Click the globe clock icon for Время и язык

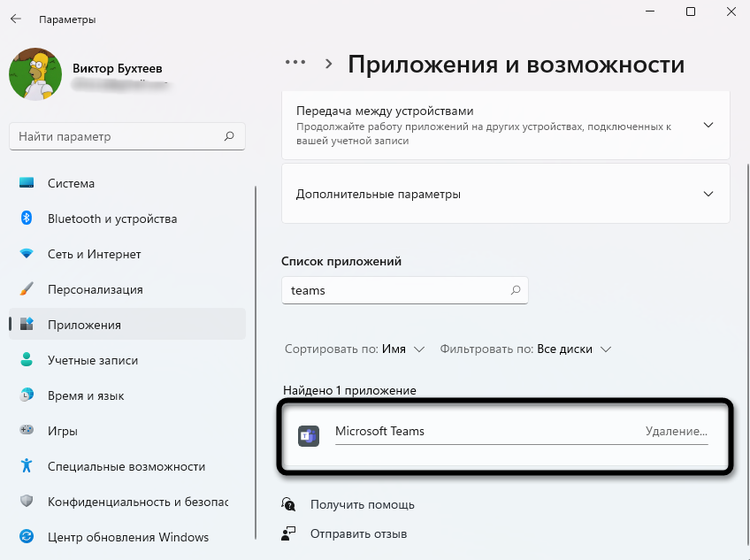27,395
